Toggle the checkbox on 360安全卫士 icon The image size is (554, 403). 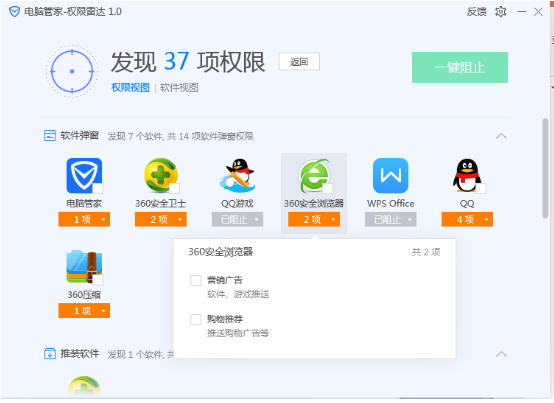tap(175, 189)
